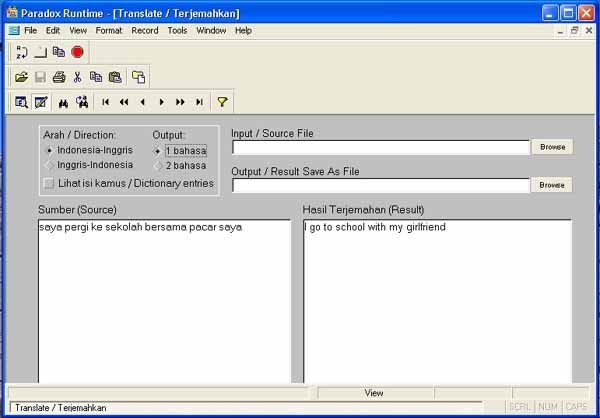
Task: Open the Edit menu
Action: pos(53,31)
